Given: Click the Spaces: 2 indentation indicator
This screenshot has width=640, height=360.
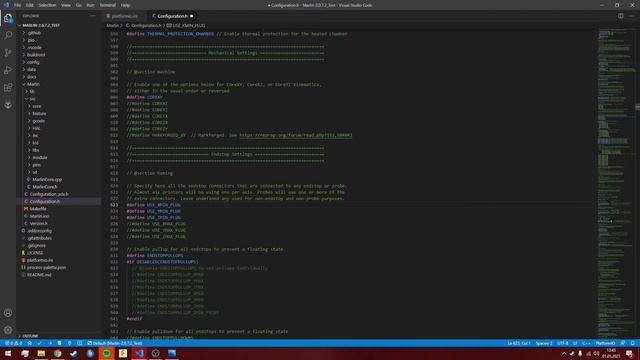Looking at the screenshot, I should 544,343.
